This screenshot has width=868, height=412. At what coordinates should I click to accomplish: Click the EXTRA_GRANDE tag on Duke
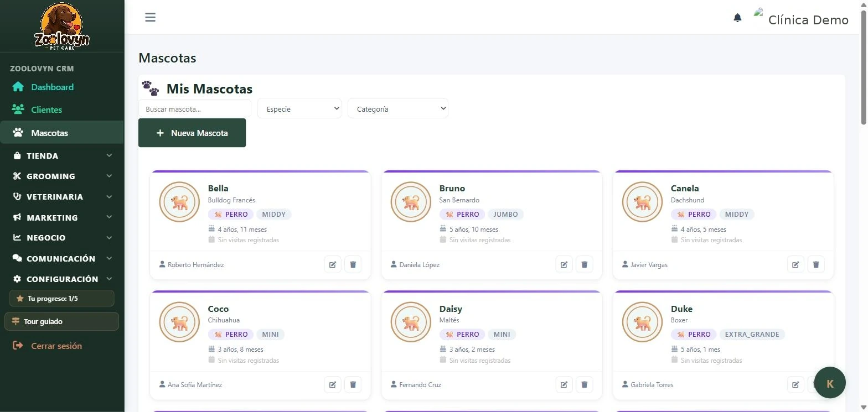pyautogui.click(x=752, y=334)
